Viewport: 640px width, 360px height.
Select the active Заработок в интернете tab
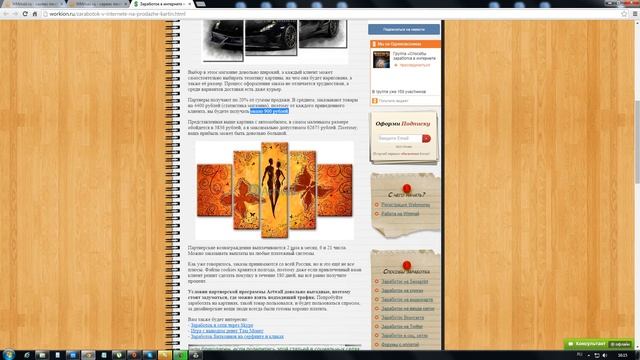click(161, 4)
